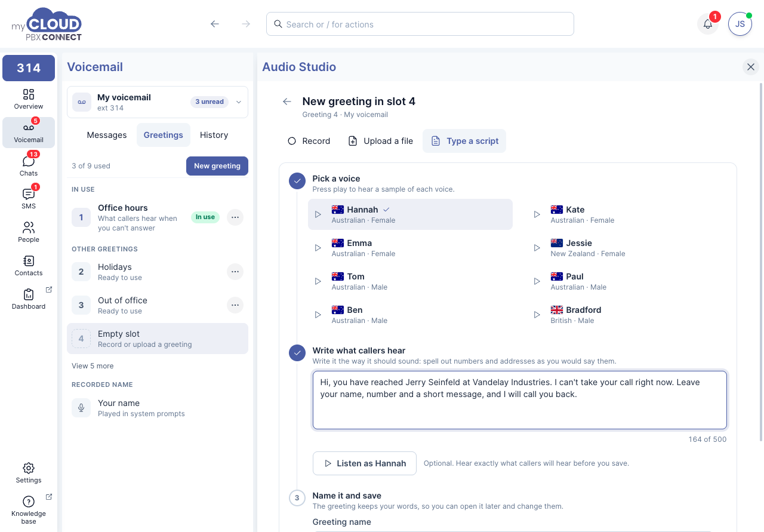The height and width of the screenshot is (532, 764).
Task: Open the Overview section in sidebar
Action: [29, 99]
